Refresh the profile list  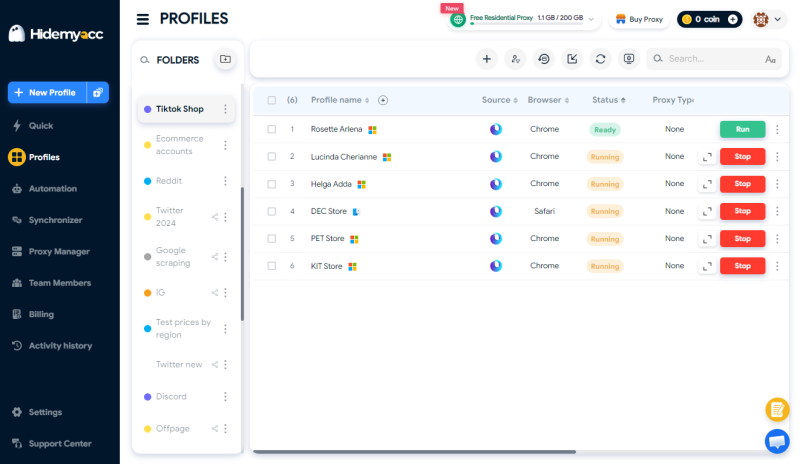click(x=601, y=59)
